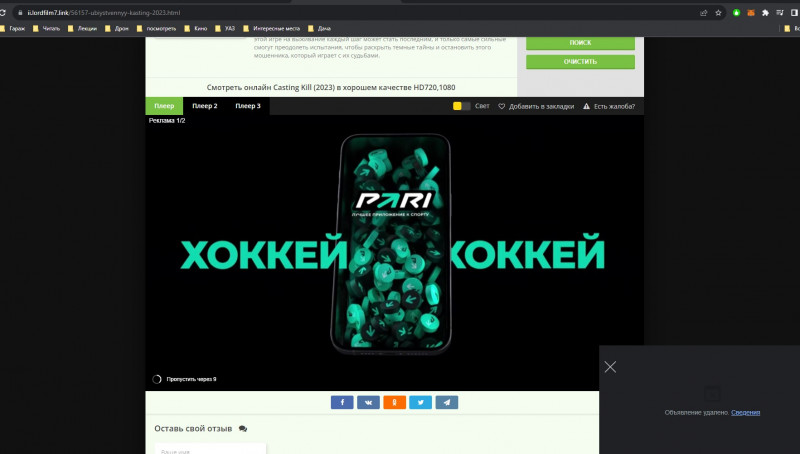Select the Плеер tab
The height and width of the screenshot is (454, 800).
pyautogui.click(x=164, y=106)
